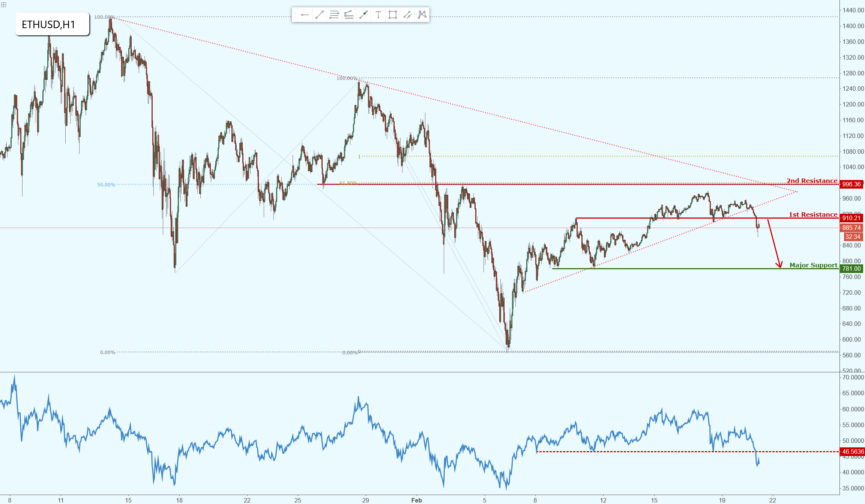Select the 'Major Support' text annotation

(x=813, y=265)
